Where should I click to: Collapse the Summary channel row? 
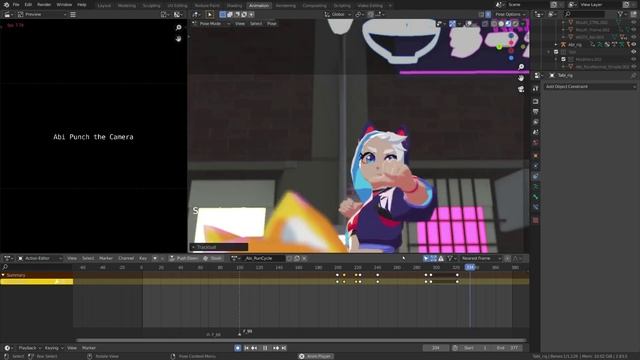3,275
